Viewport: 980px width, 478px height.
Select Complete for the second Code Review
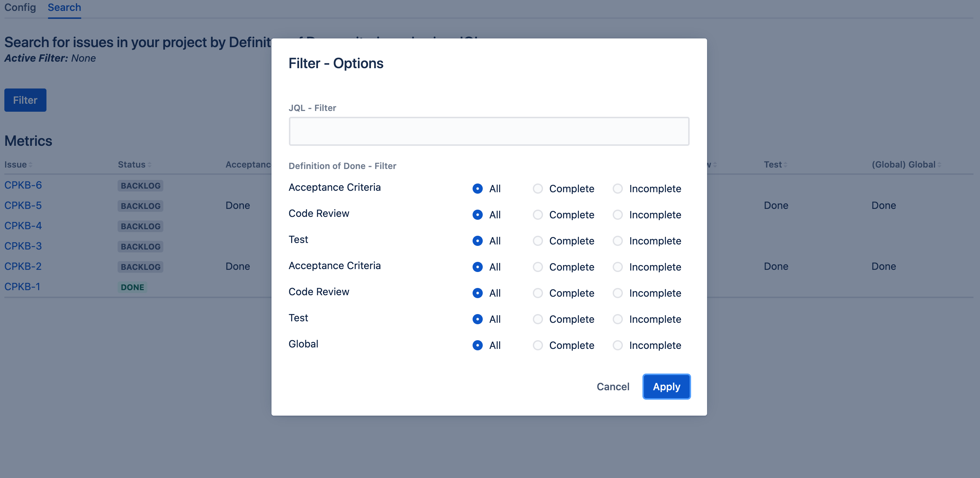(538, 293)
